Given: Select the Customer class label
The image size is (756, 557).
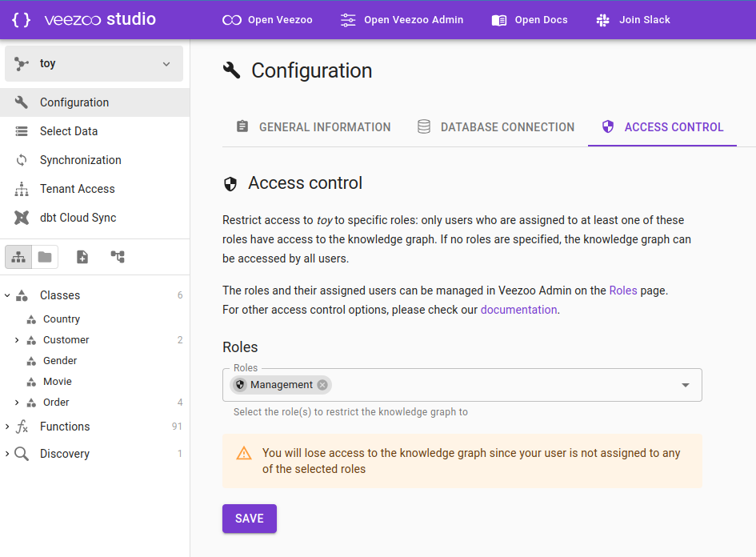Looking at the screenshot, I should tap(66, 340).
